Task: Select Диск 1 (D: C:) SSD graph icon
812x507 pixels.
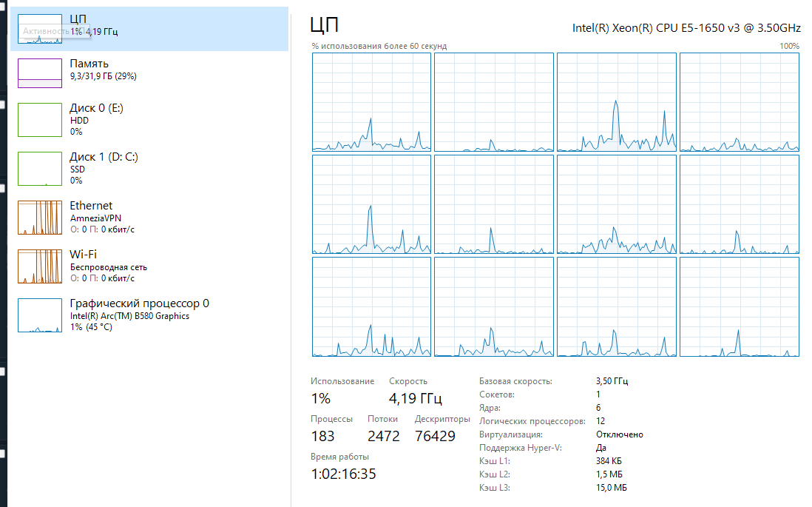Action: click(40, 169)
